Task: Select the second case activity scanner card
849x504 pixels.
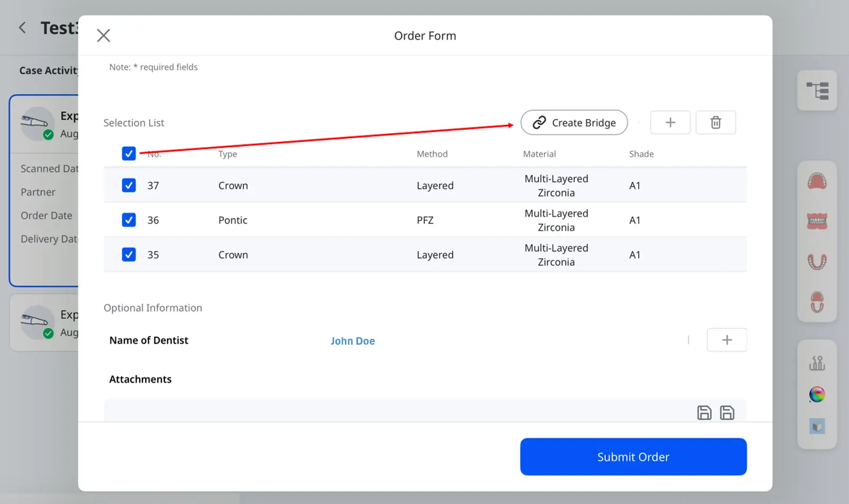Action: (44, 322)
